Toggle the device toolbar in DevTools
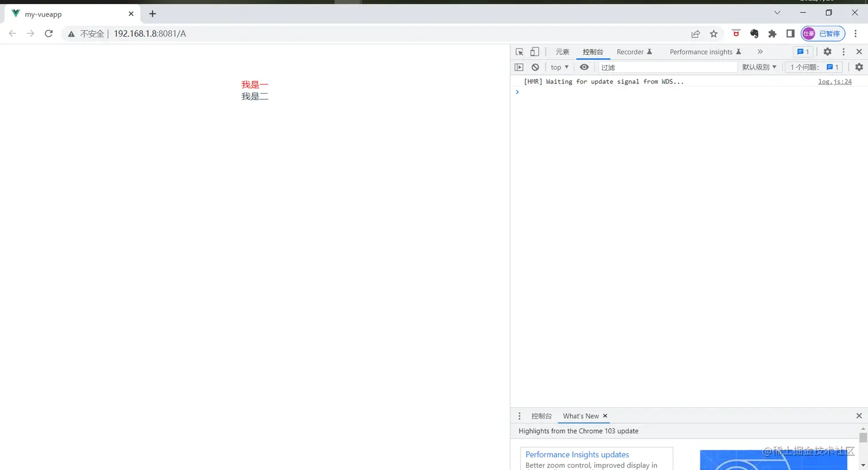The height and width of the screenshot is (470, 868). [534, 52]
